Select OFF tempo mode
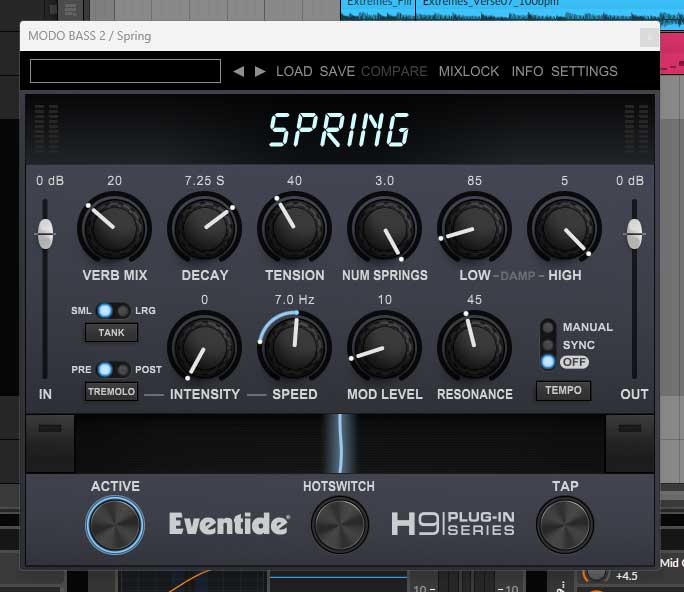 point(548,362)
